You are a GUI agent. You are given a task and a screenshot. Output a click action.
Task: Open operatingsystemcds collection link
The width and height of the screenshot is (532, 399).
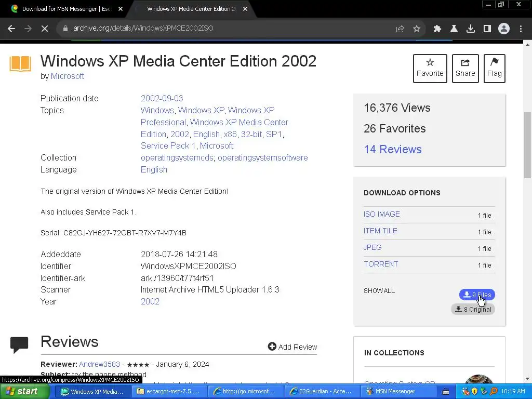[x=177, y=158]
